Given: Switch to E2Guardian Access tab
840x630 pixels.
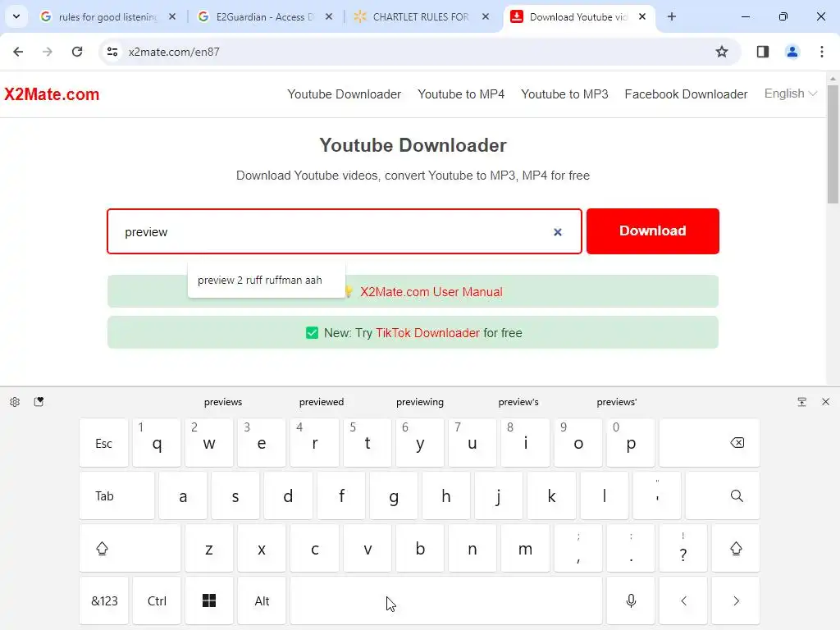Looking at the screenshot, I should coord(265,16).
